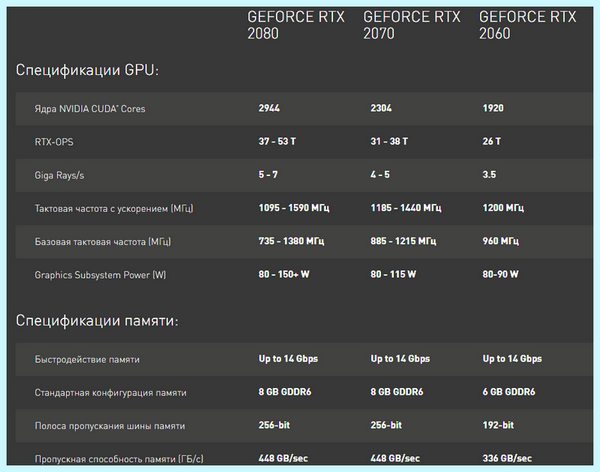Click the 80 - 150+ W value
Viewport: 600px width, 472px height.
(284, 274)
